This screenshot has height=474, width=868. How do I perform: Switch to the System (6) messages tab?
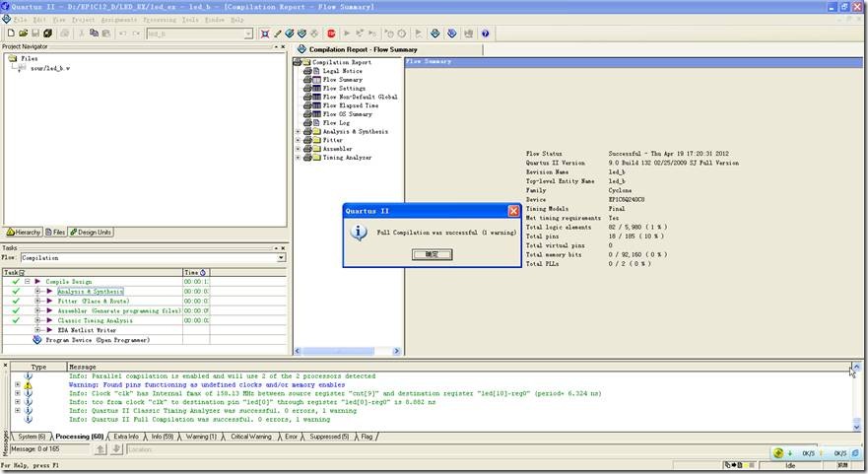[31, 437]
